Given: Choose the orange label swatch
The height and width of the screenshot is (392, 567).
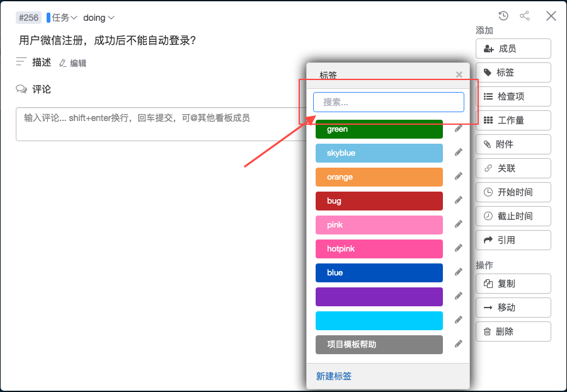Looking at the screenshot, I should coord(379,177).
